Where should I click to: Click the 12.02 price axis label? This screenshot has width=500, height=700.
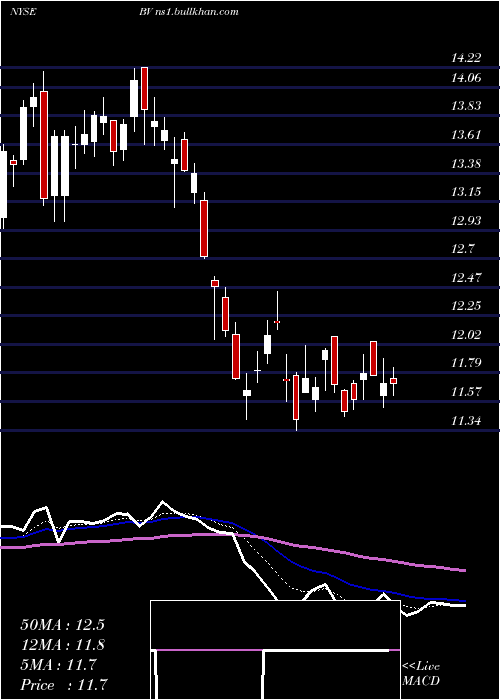click(466, 335)
